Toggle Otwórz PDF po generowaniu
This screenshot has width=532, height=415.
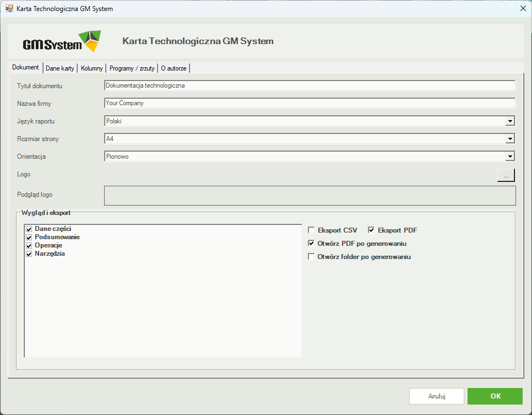pyautogui.click(x=311, y=243)
